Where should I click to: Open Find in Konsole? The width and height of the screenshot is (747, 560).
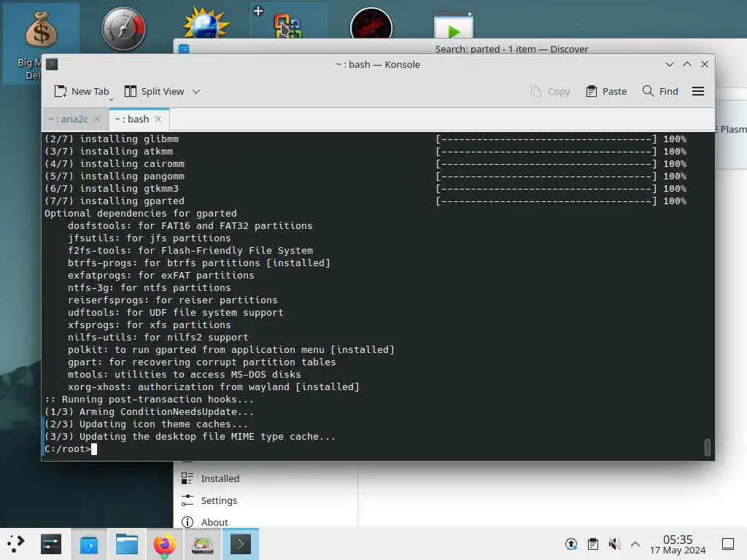click(659, 91)
